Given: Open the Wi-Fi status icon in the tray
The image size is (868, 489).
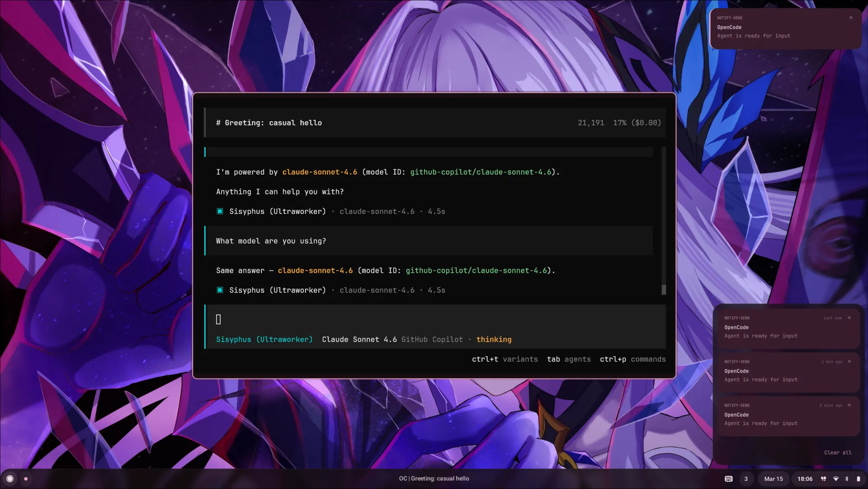Looking at the screenshot, I should (836, 479).
